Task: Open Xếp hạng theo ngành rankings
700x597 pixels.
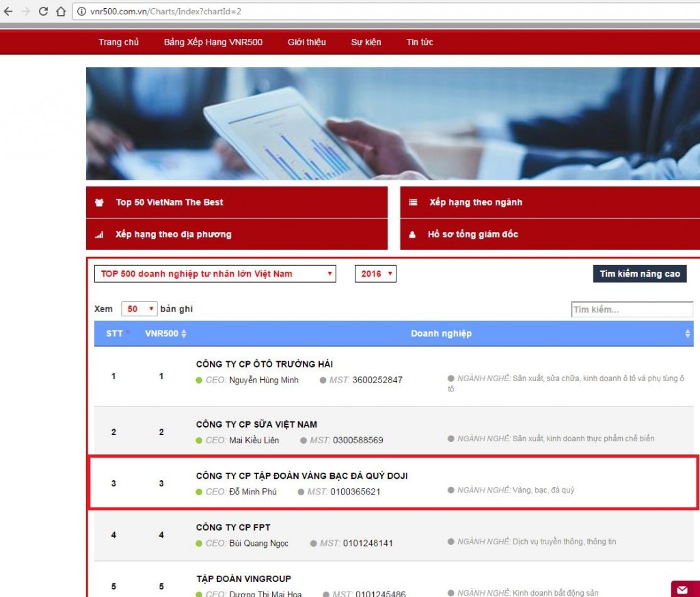Action: point(550,202)
